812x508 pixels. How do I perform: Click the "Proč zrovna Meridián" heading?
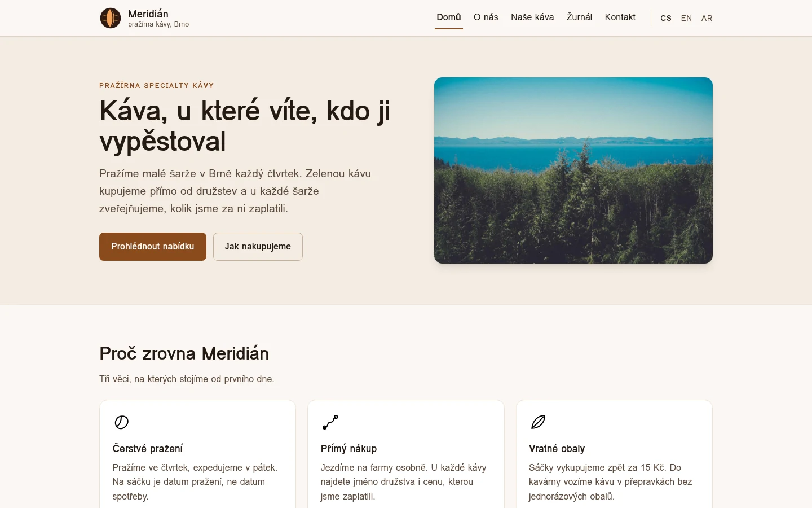tap(184, 353)
